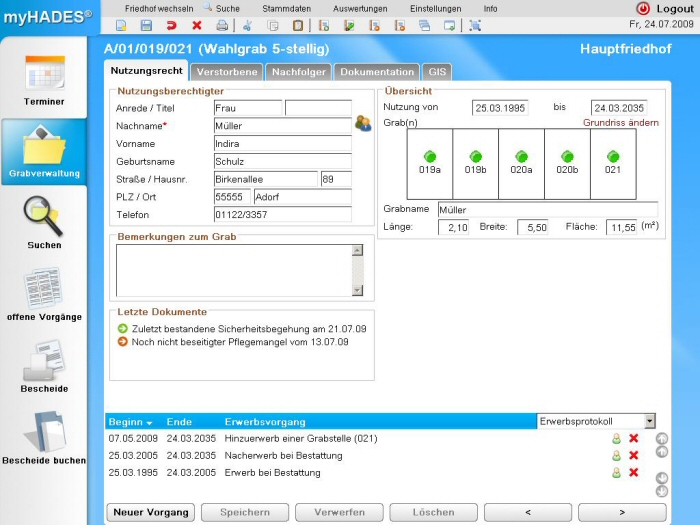Click the Nachname field containing Müller

click(x=283, y=126)
